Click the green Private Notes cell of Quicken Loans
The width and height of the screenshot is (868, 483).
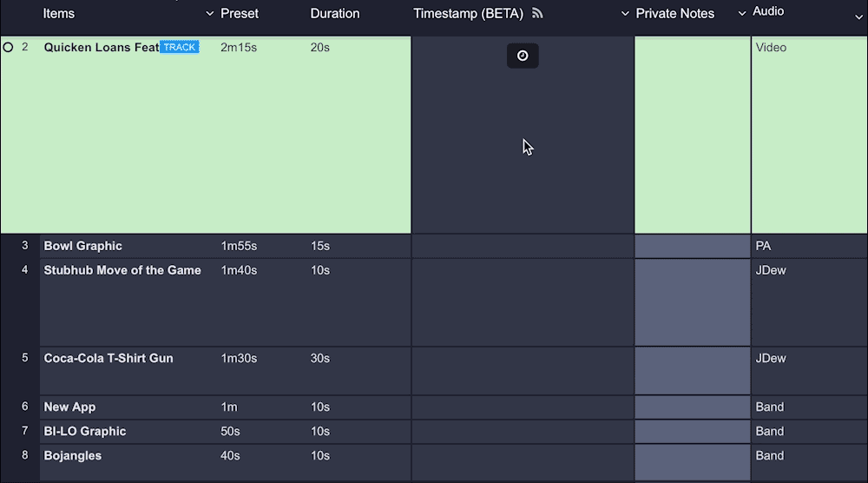(692, 135)
